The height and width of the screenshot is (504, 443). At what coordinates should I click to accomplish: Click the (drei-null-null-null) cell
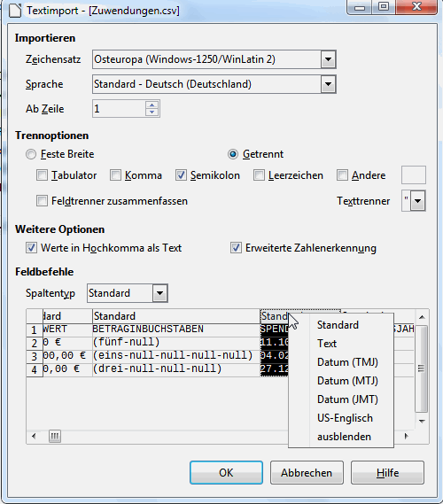(175, 368)
